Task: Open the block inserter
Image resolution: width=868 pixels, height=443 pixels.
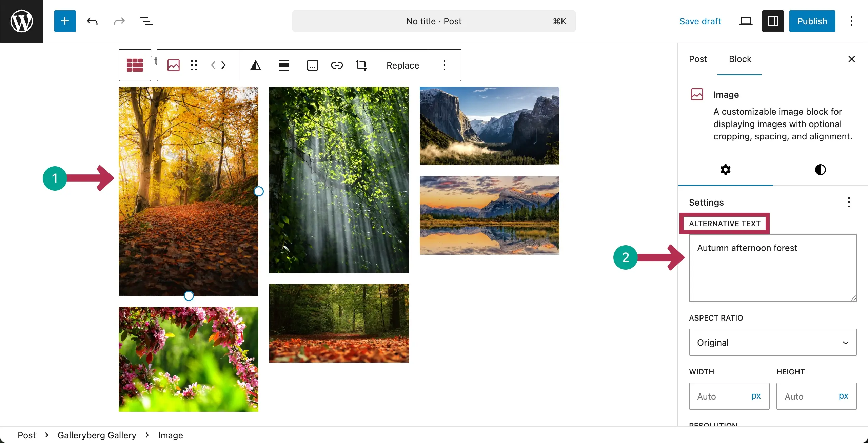Action: (x=65, y=21)
